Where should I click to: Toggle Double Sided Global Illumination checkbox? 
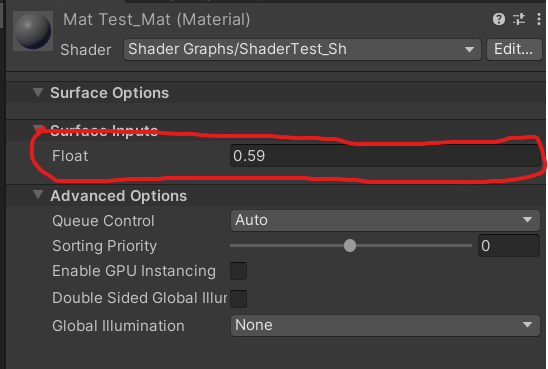[x=238, y=298]
